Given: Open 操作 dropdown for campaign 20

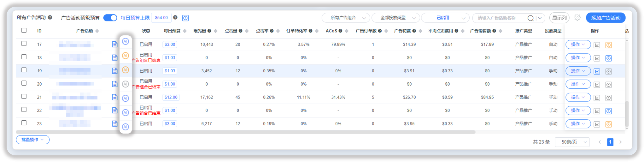Looking at the screenshot, I should [578, 84].
